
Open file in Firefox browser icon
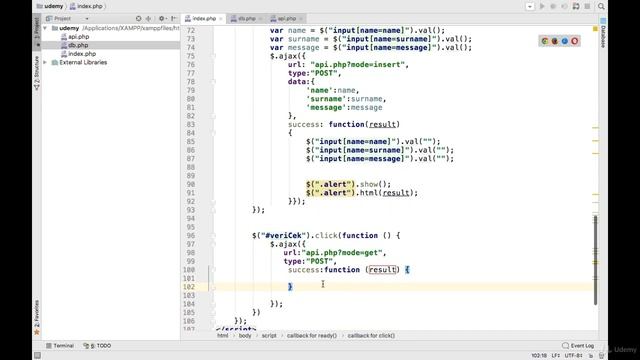pyautogui.click(x=555, y=41)
